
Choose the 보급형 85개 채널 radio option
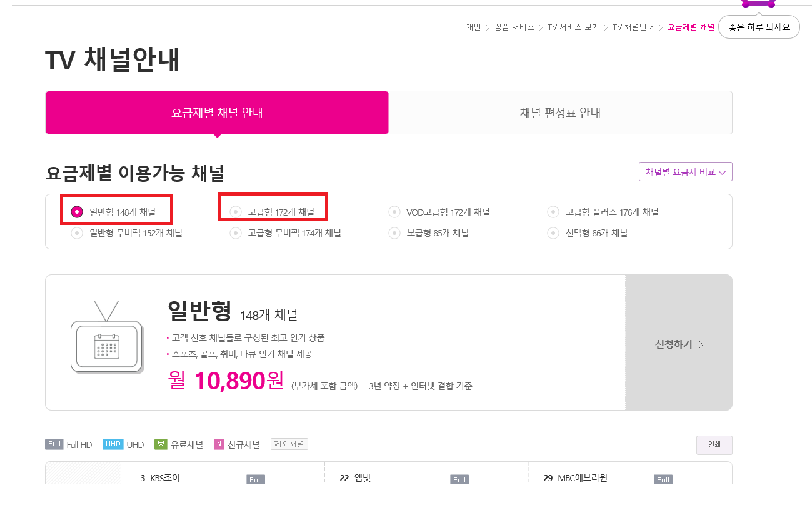[x=394, y=233]
